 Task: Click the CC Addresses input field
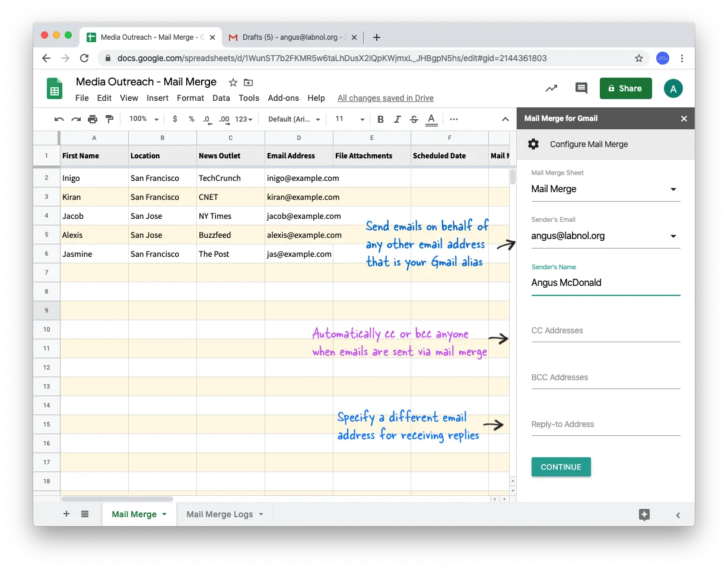[605, 330]
